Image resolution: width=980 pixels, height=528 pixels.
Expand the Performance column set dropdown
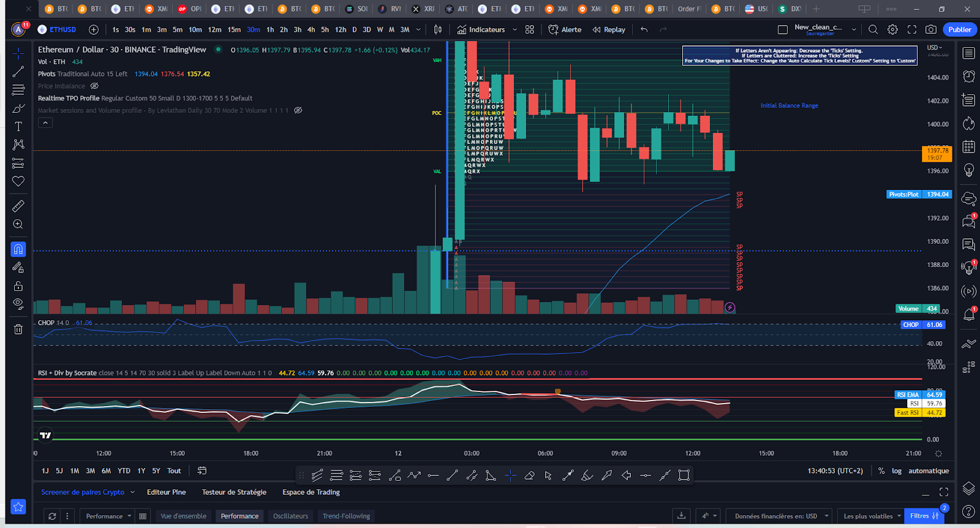point(108,516)
